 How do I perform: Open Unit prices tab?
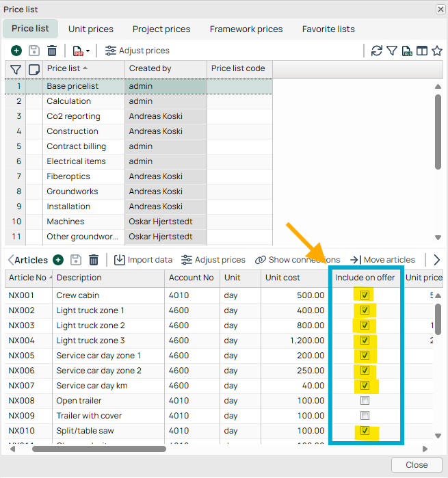pyautogui.click(x=91, y=29)
